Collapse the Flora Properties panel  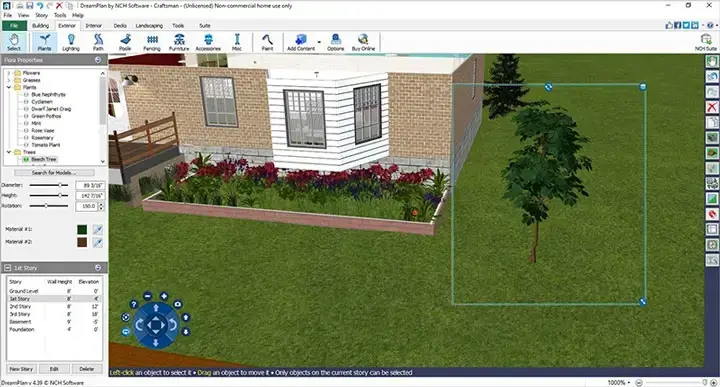point(98,60)
